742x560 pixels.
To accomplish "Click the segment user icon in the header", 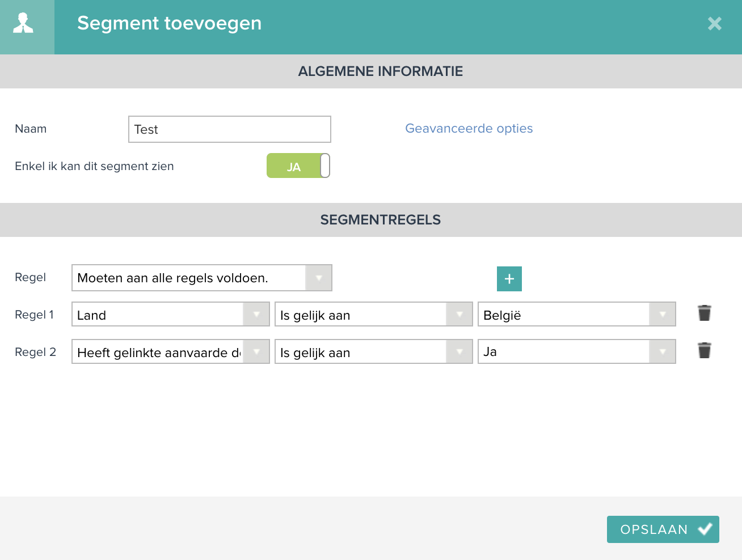I will pos(23,23).
